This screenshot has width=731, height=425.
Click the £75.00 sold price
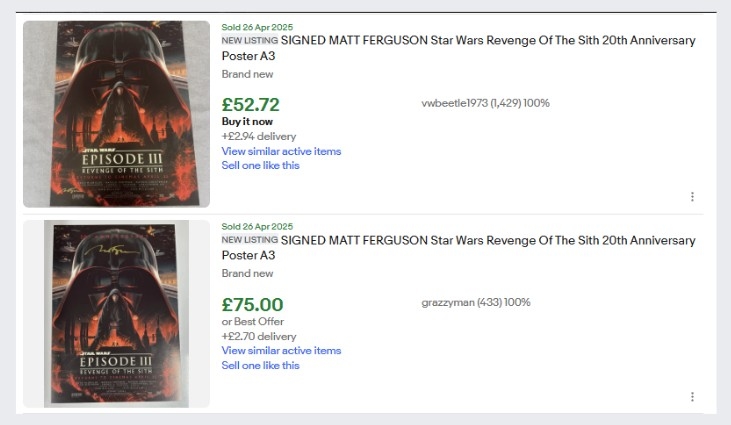pyautogui.click(x=252, y=305)
